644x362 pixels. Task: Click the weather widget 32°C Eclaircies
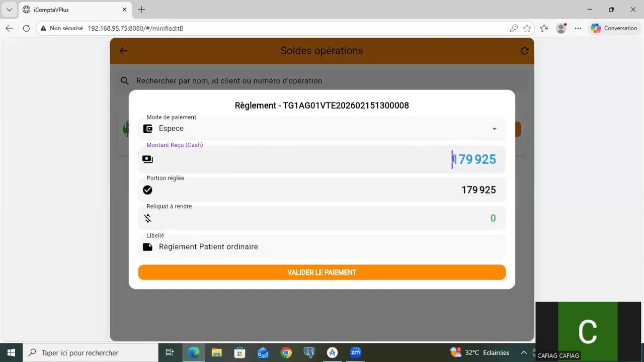[x=480, y=352]
